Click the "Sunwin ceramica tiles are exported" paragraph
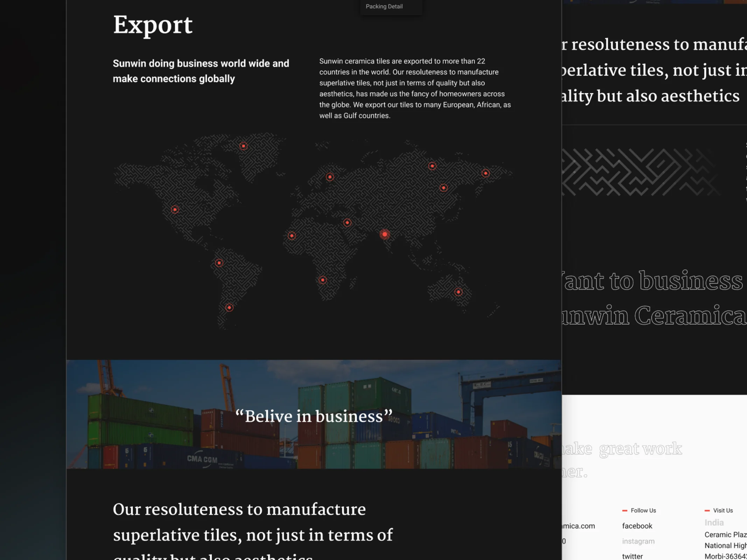 click(x=415, y=88)
